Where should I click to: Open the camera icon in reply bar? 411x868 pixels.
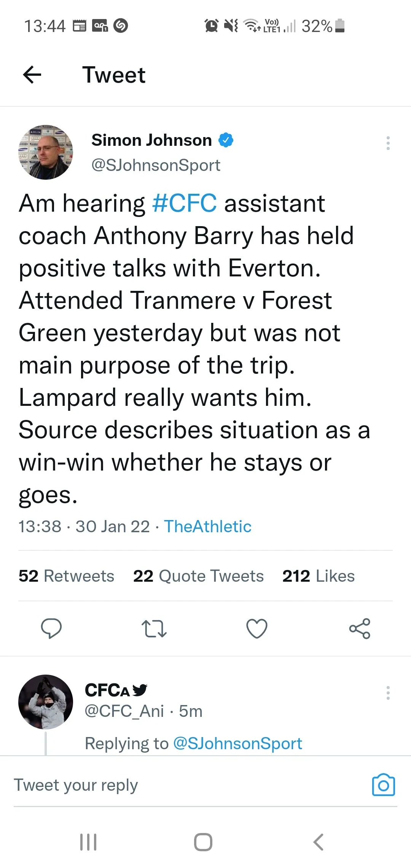point(383,785)
